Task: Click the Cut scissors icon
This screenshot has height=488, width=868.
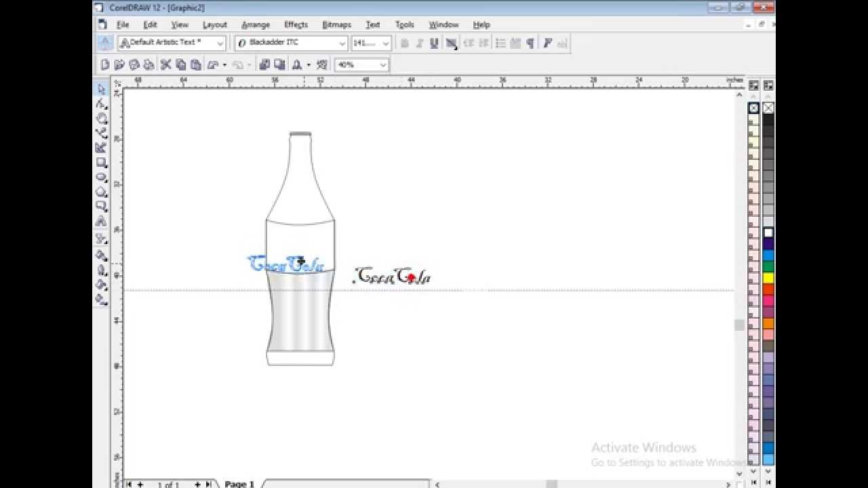Action: pyautogui.click(x=166, y=65)
